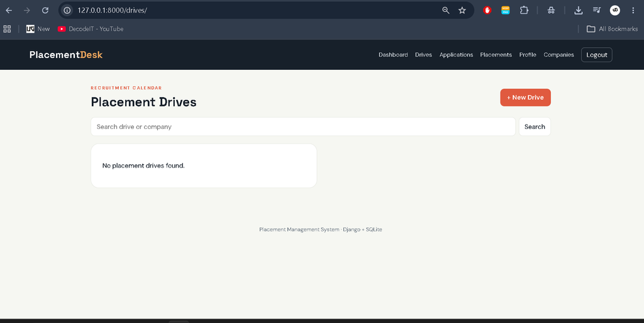Open the red hand ad-blocker extension
This screenshot has height=323, width=644.
point(487,10)
